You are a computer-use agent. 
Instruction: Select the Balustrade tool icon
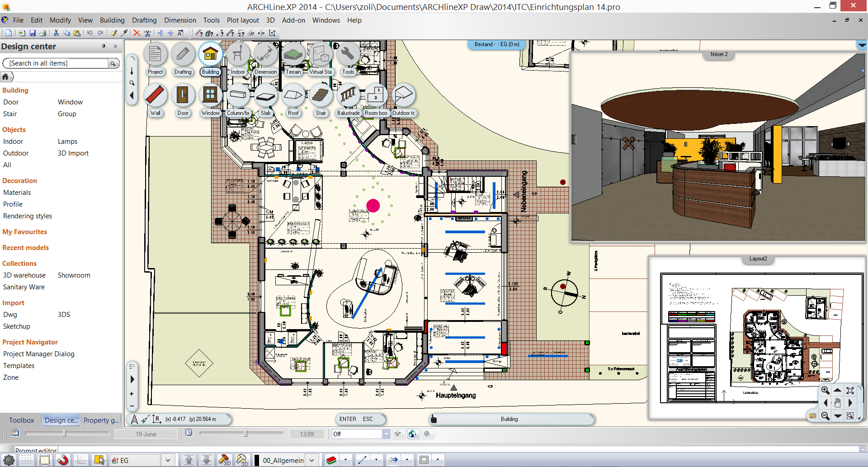[348, 95]
